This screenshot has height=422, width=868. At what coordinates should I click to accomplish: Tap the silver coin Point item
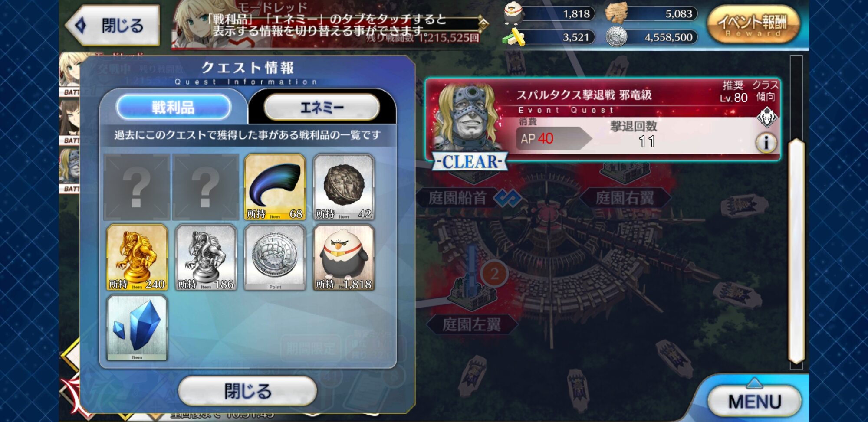point(275,257)
